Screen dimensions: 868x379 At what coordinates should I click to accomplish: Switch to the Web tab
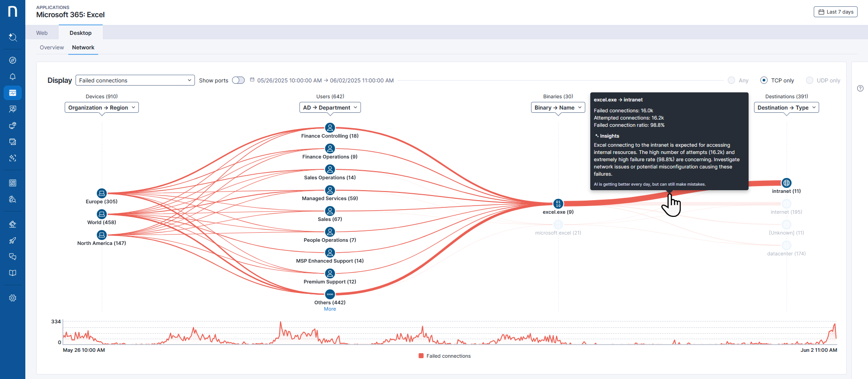click(42, 33)
